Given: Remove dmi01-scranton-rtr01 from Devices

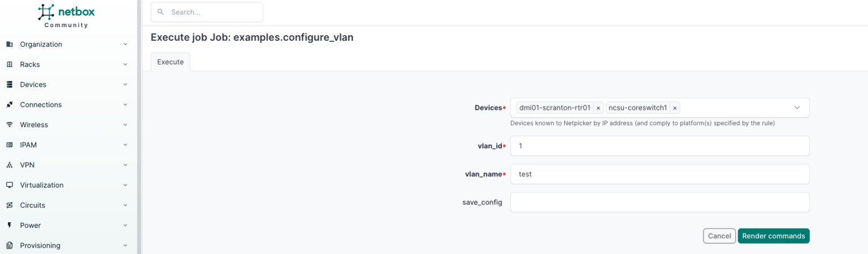Looking at the screenshot, I should (x=598, y=108).
